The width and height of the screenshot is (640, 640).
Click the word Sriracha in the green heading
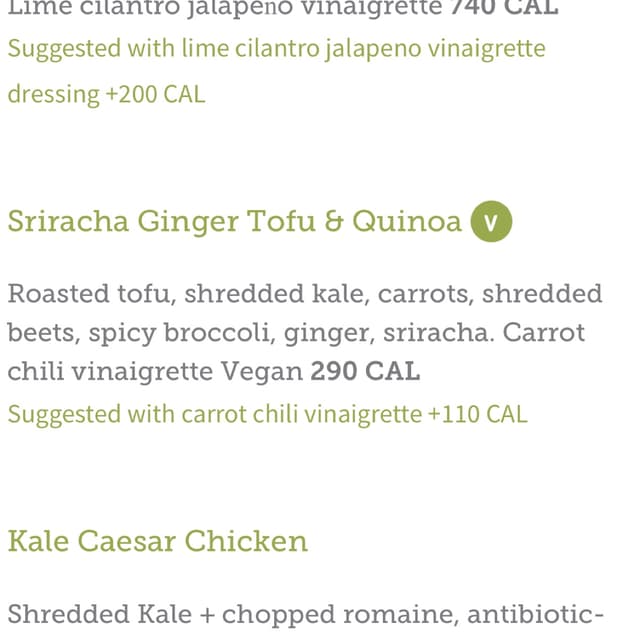click(x=68, y=221)
